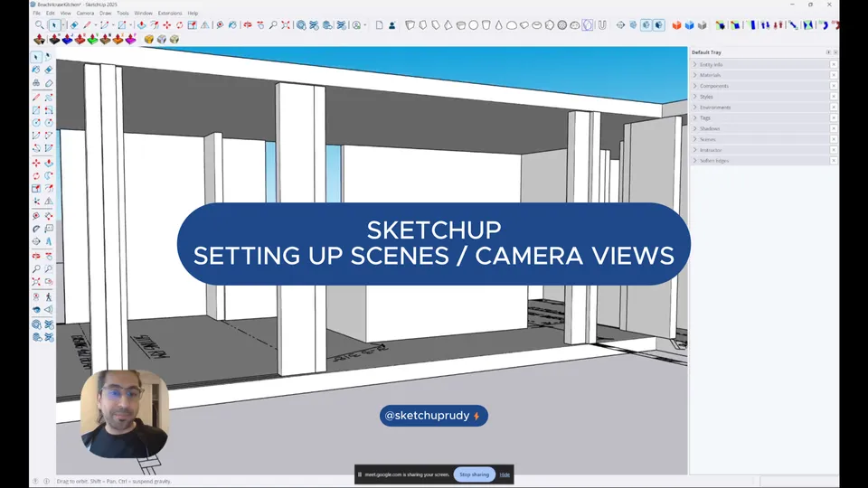Click the Push/Pull tool icon
The image size is (868, 488).
click(x=142, y=25)
